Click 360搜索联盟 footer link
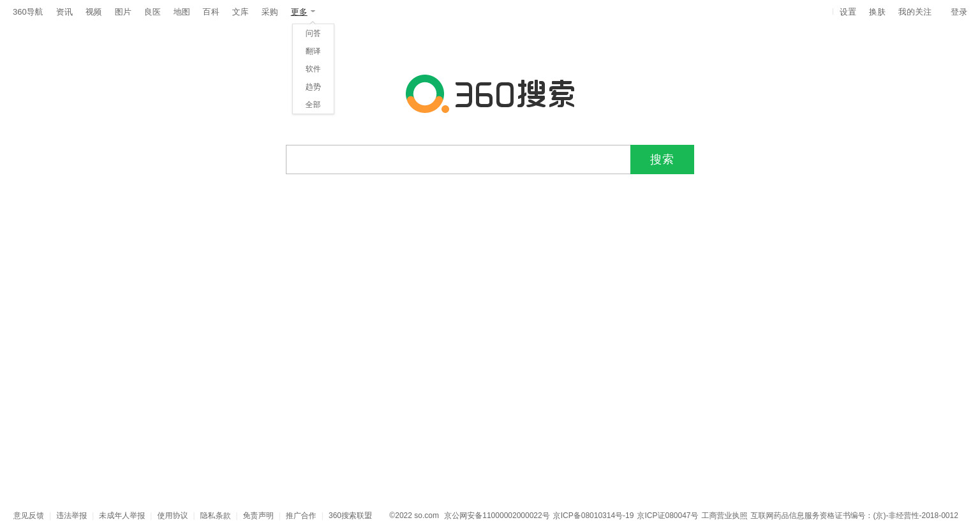 point(350,516)
